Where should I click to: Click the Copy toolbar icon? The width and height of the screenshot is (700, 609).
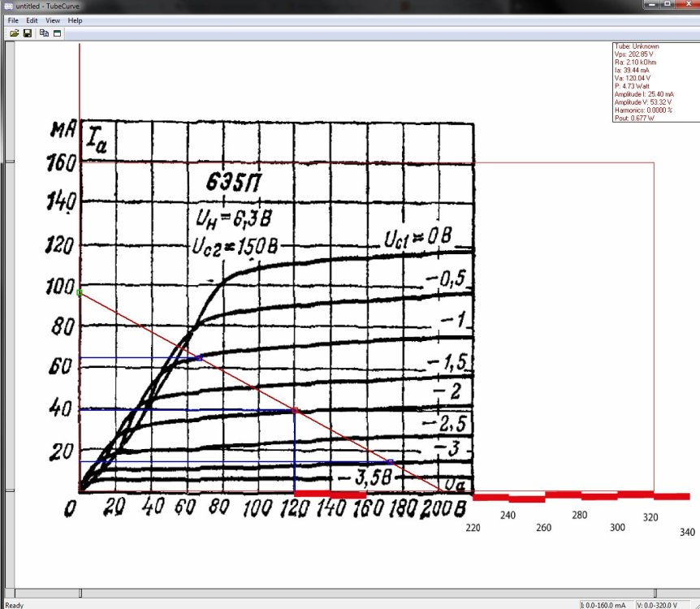click(x=44, y=33)
